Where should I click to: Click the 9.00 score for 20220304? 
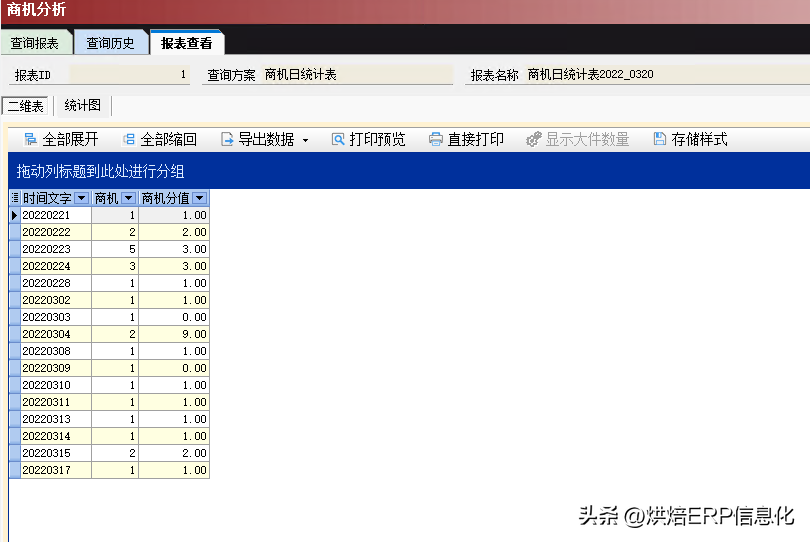(174, 334)
